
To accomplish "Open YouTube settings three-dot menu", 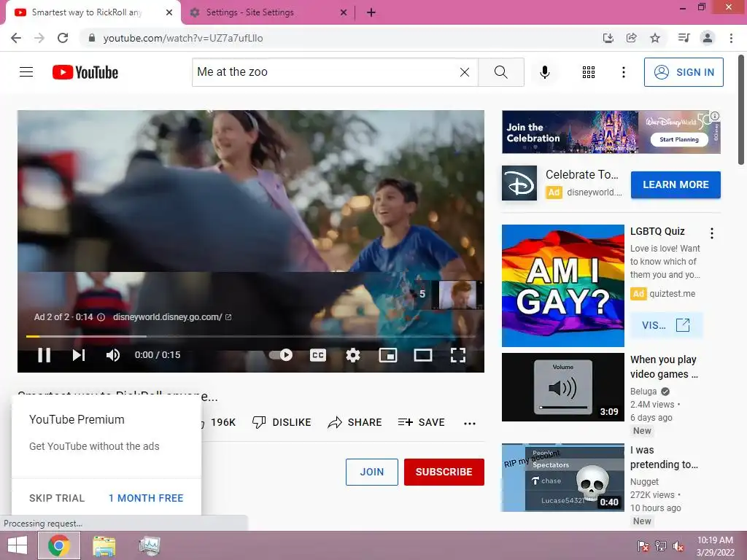I will (623, 72).
